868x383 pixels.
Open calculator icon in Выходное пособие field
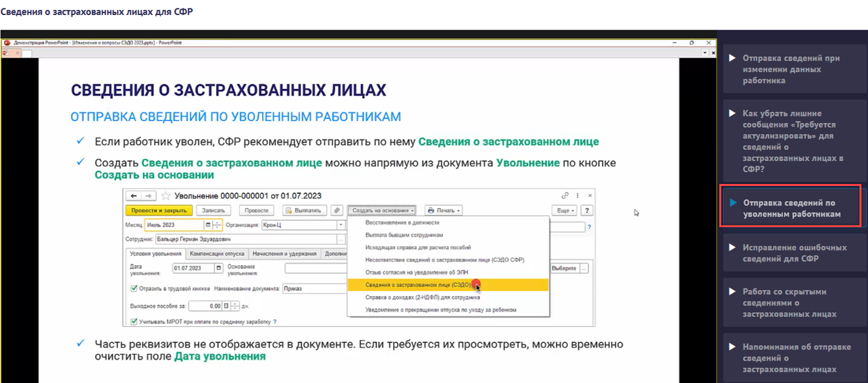click(x=226, y=306)
